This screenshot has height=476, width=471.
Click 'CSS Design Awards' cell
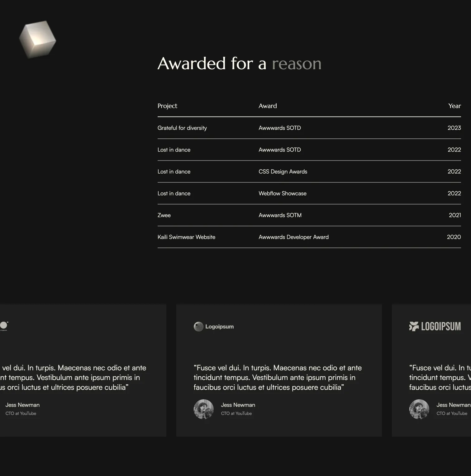click(x=283, y=171)
